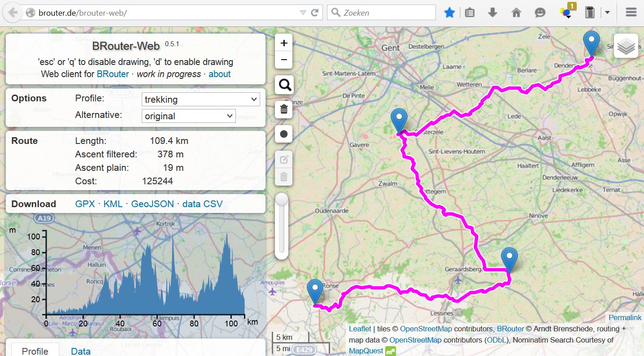Viewport: 644px width, 356px height.
Task: Go to browser home page icon
Action: (x=516, y=13)
